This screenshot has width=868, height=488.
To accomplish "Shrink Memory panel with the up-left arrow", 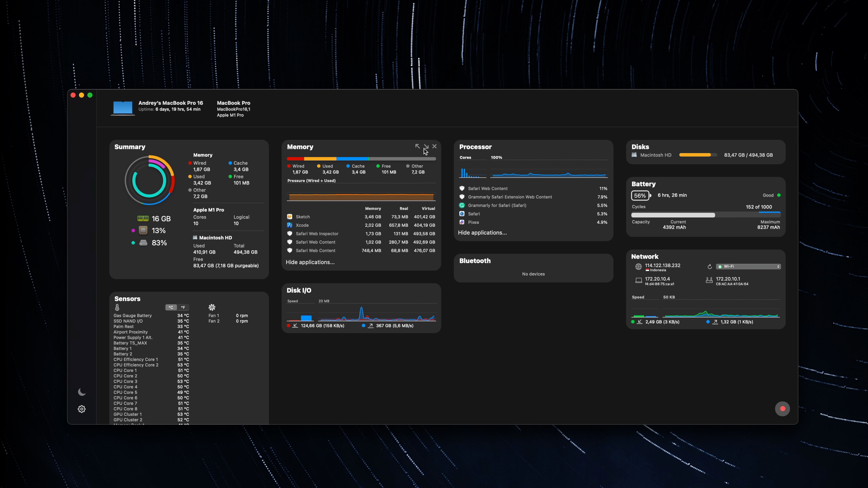I will [417, 146].
